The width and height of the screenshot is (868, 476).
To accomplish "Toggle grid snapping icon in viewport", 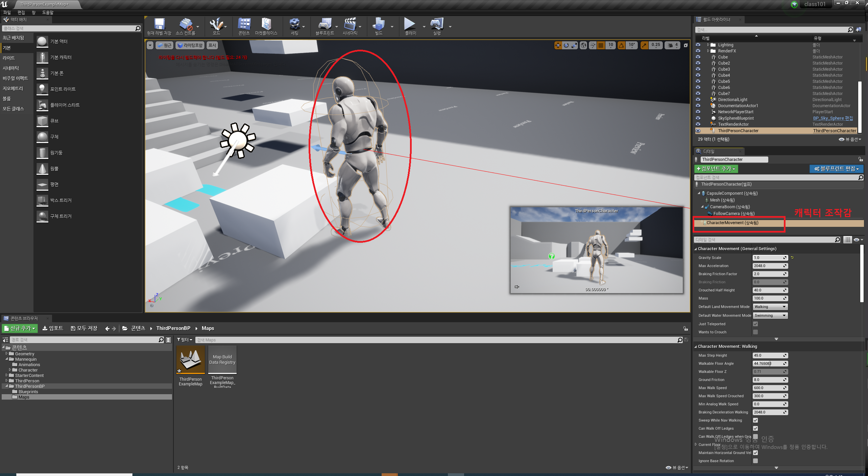I will (x=601, y=45).
